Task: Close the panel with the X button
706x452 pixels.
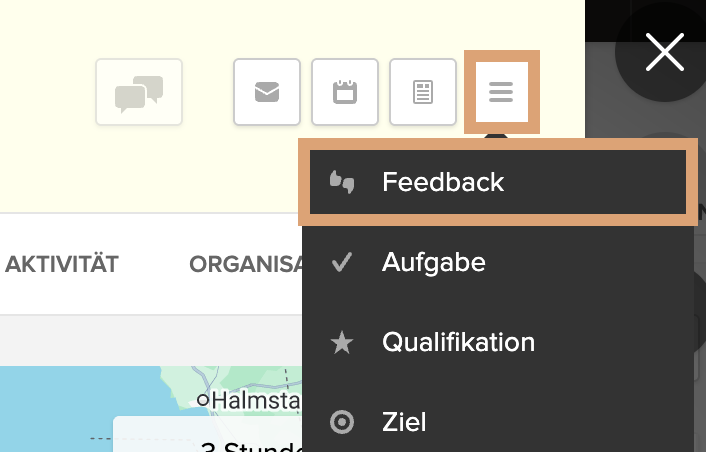Action: (x=664, y=52)
